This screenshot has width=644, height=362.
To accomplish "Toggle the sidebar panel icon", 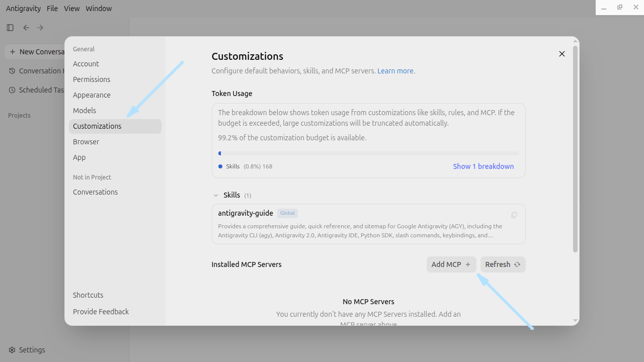I will tap(10, 28).
